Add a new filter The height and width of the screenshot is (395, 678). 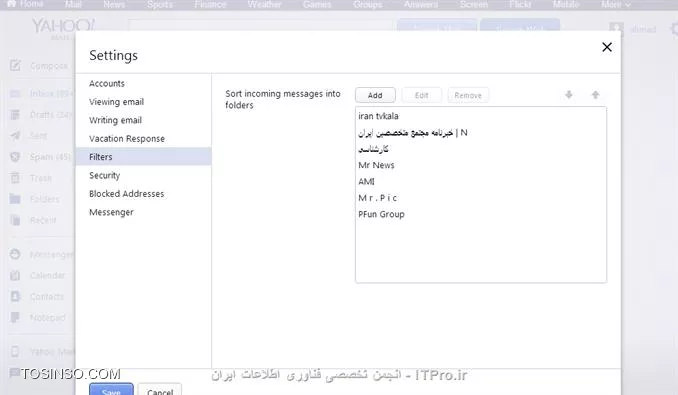pyautogui.click(x=375, y=95)
